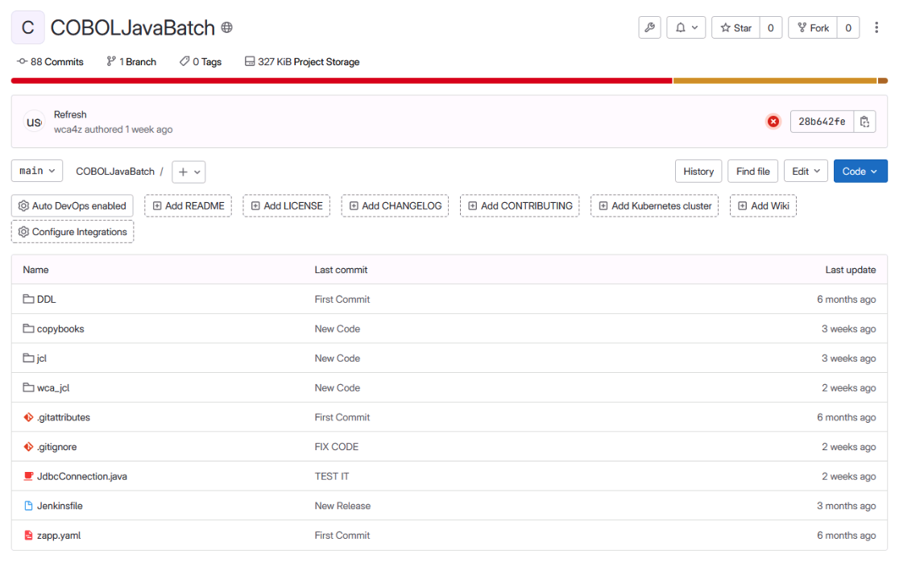
Task: Open New Code commit in copybooks row
Action: click(x=337, y=329)
